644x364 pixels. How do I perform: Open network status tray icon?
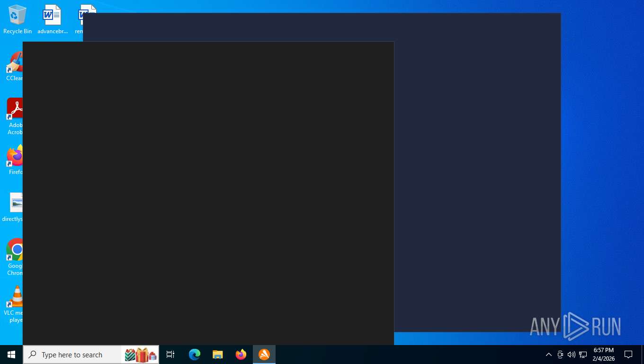[x=583, y=355]
